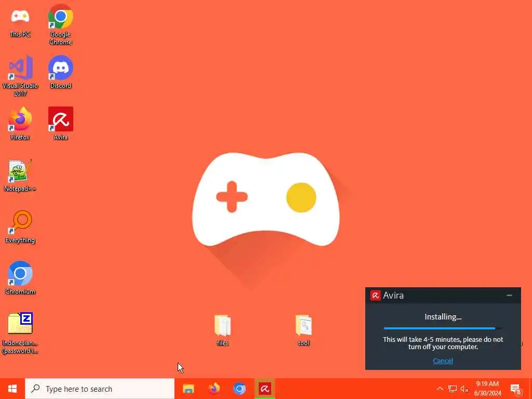Select the Avira desktop shortcut
This screenshot has height=399, width=532.
click(61, 124)
